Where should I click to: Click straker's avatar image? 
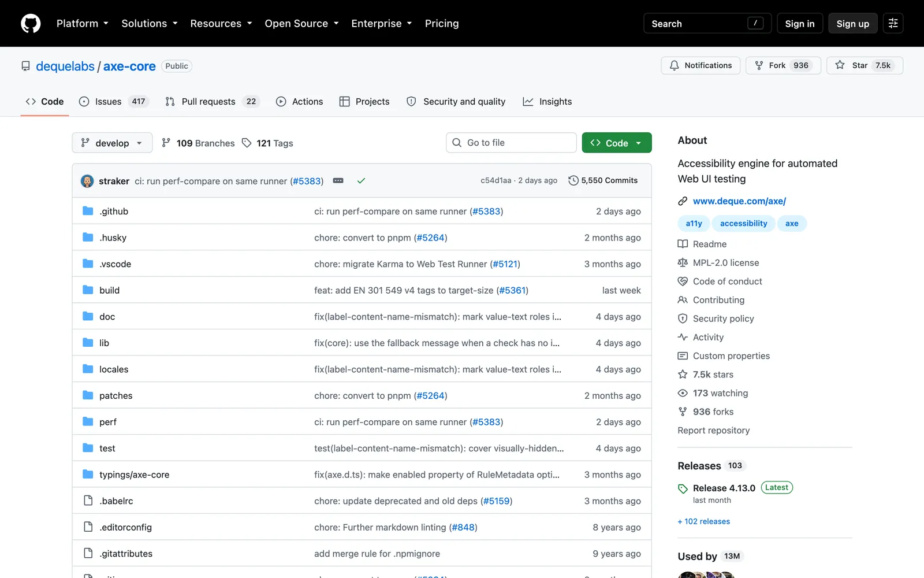[87, 181]
